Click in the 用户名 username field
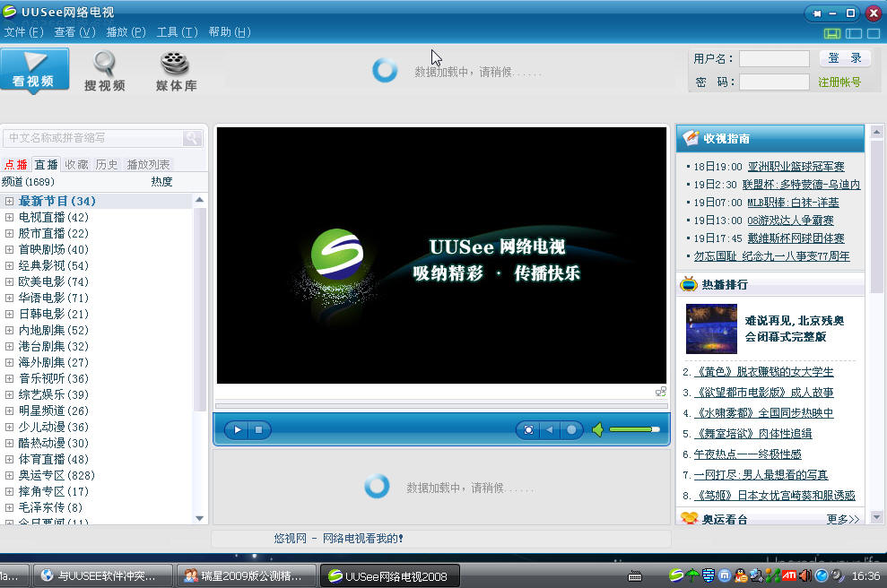 tap(774, 59)
